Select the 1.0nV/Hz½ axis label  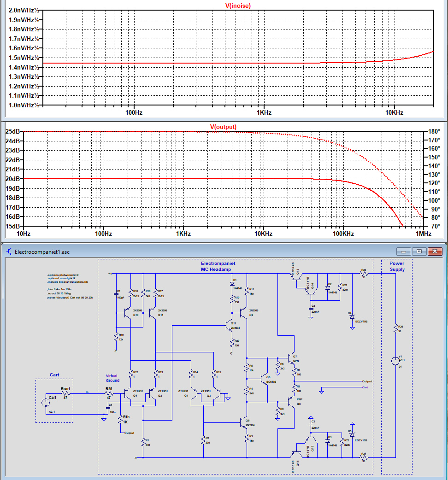pos(24,105)
